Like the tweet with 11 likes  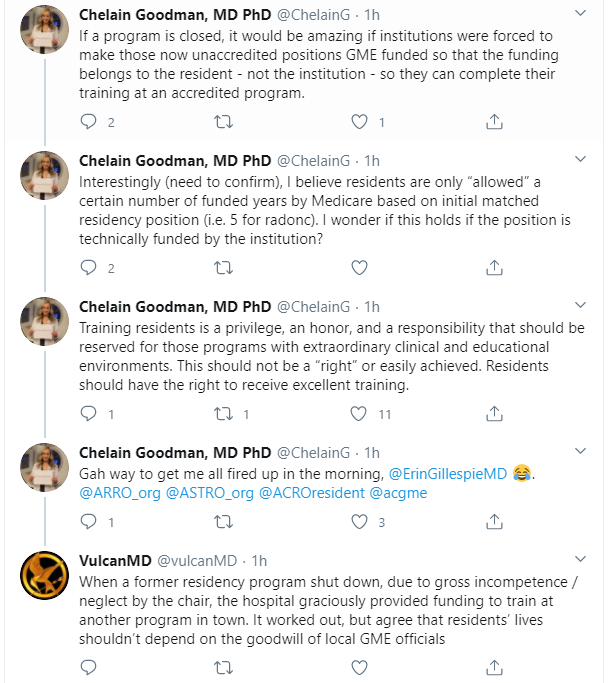(359, 414)
